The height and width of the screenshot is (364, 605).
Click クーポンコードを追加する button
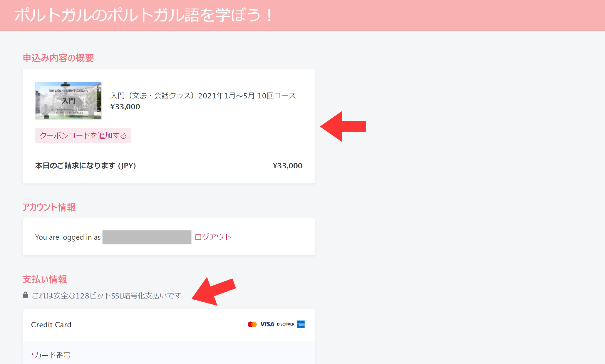[83, 135]
